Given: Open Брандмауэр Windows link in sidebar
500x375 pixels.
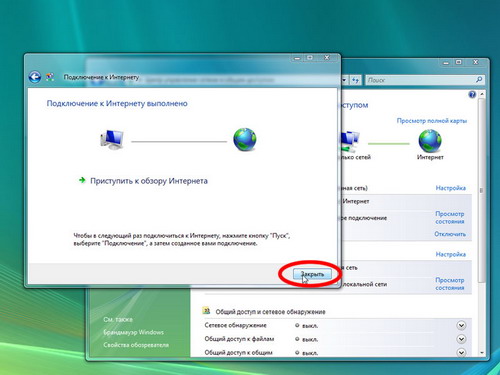Looking at the screenshot, I should click(x=133, y=332).
